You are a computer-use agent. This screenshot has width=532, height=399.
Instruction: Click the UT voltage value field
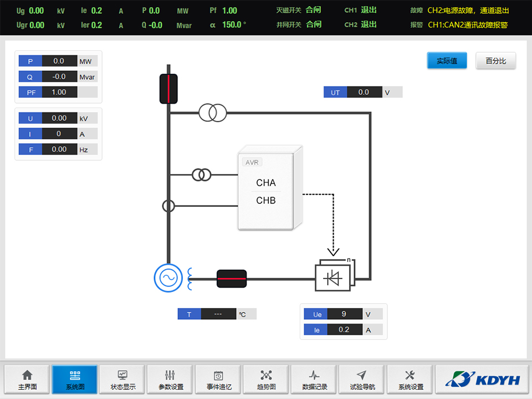[364, 93]
